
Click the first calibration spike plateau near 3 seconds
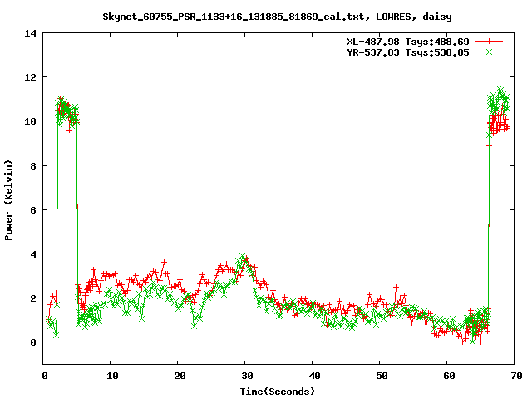[67, 112]
